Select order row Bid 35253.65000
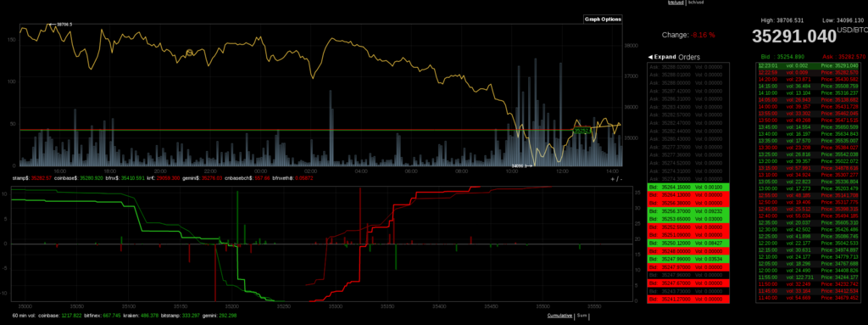This screenshot has width=868, height=325. point(688,219)
